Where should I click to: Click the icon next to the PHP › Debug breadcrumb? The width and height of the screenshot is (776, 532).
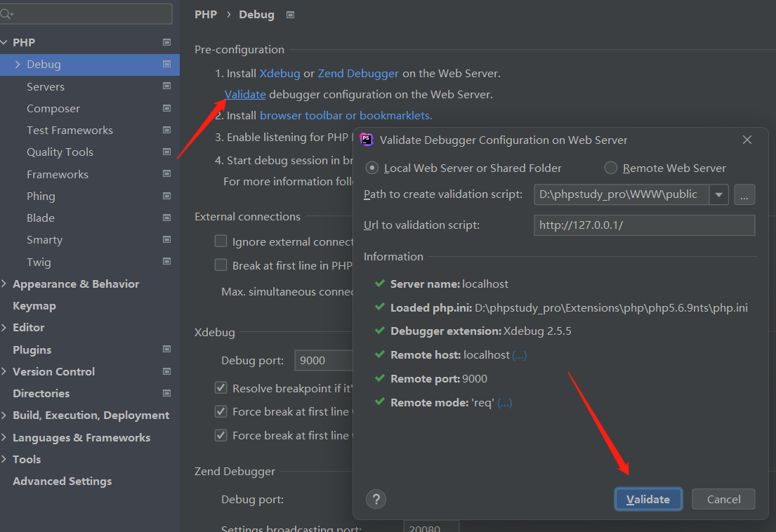[291, 15]
